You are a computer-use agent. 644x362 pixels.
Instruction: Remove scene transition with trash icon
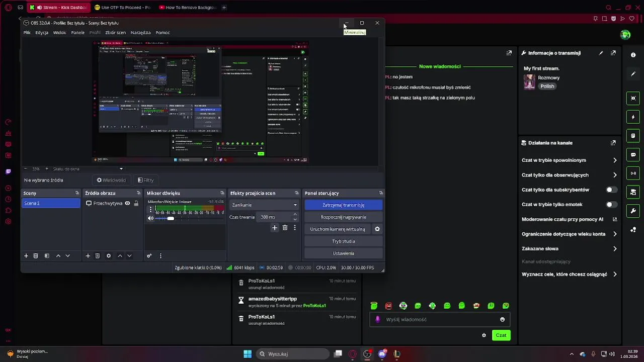pyautogui.click(x=285, y=228)
